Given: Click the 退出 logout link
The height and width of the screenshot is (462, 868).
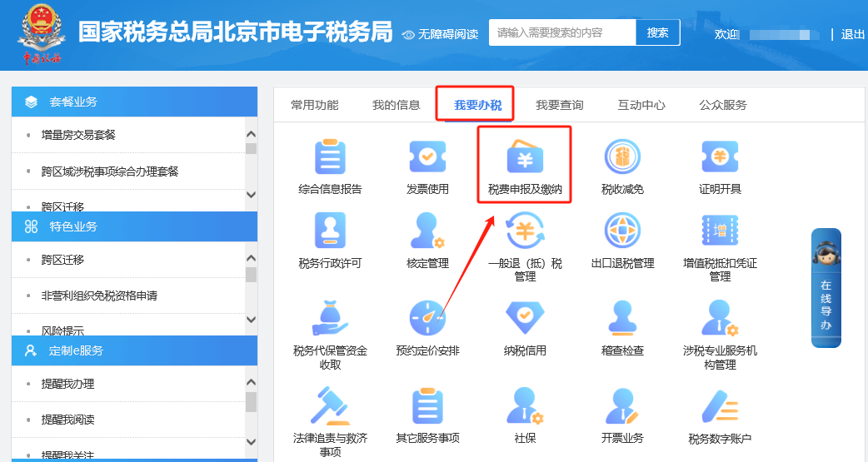Looking at the screenshot, I should click(852, 34).
